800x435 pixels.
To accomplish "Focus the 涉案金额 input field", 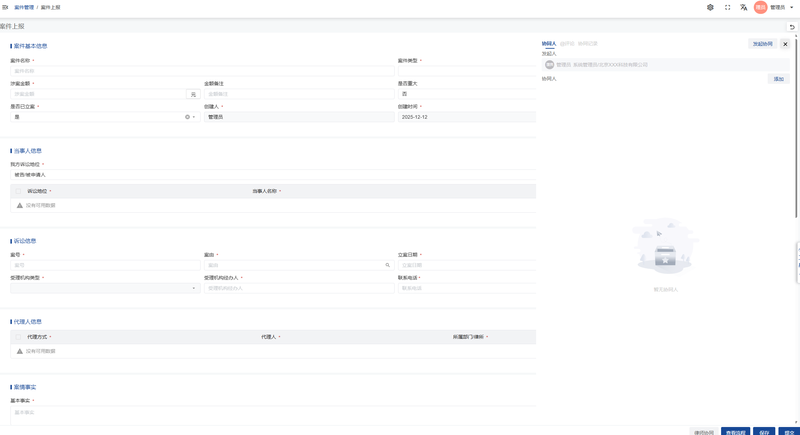I will [98, 94].
